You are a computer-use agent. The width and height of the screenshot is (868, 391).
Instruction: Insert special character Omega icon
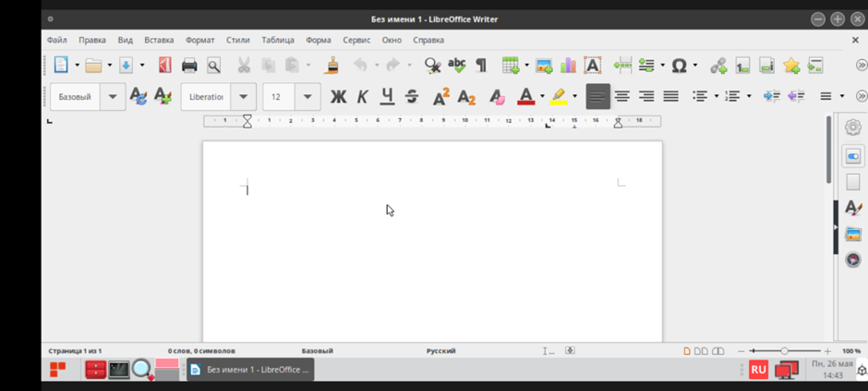[680, 66]
